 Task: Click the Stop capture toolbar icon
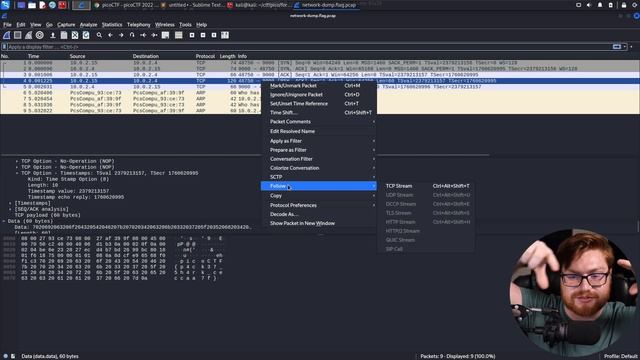(x=18, y=35)
